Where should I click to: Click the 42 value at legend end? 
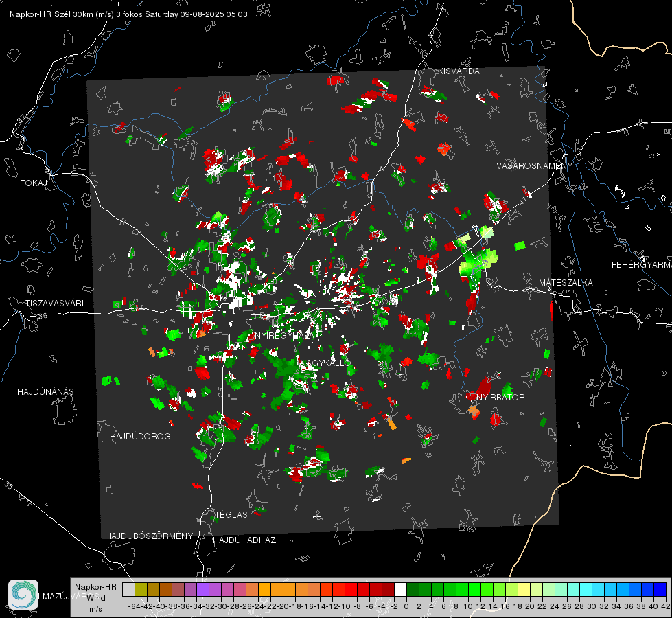click(x=666, y=606)
